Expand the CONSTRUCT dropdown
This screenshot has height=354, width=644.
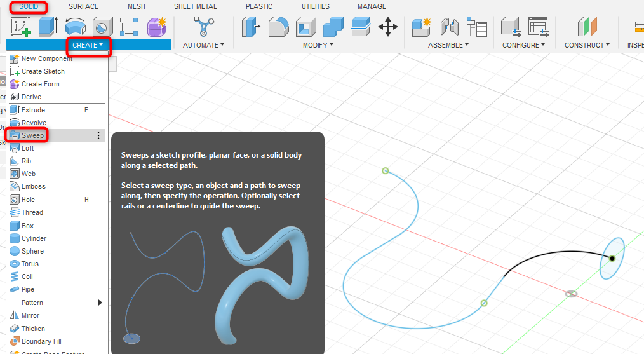[x=587, y=45]
